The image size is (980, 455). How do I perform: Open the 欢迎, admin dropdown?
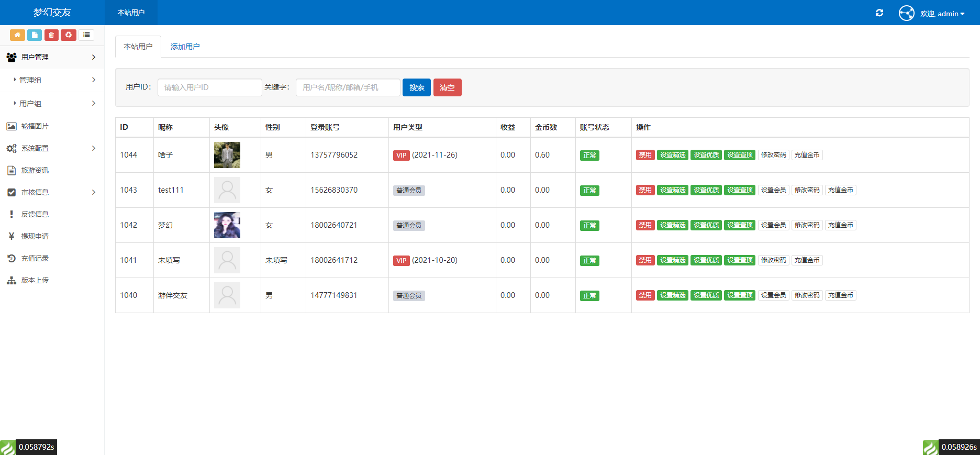click(942, 14)
